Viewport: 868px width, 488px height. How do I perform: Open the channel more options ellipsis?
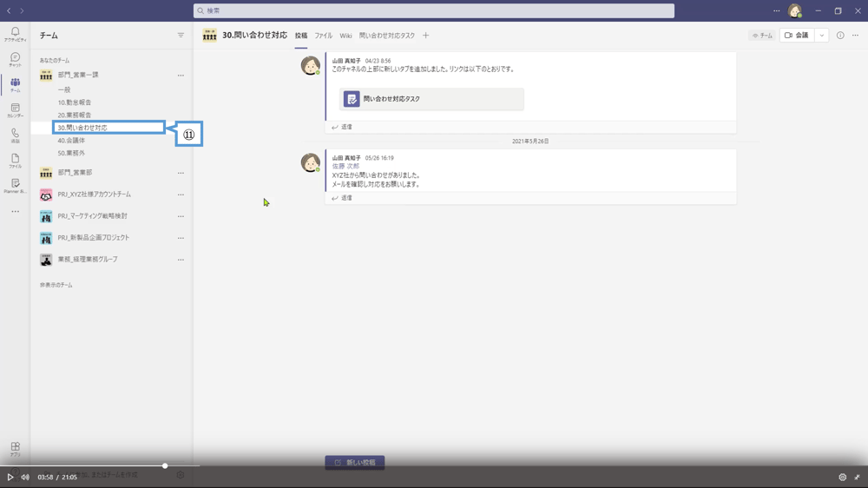pos(855,36)
